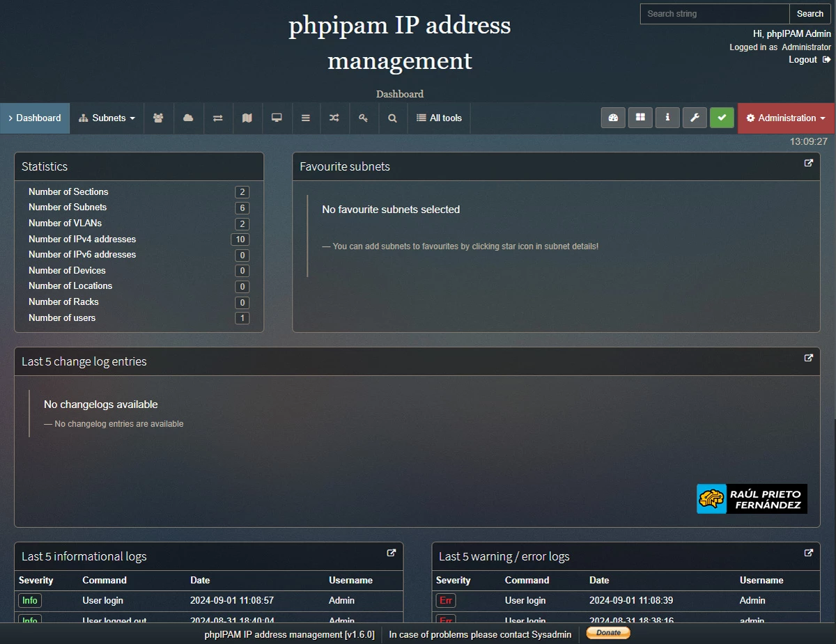Click the info icon near Administration

click(x=667, y=118)
